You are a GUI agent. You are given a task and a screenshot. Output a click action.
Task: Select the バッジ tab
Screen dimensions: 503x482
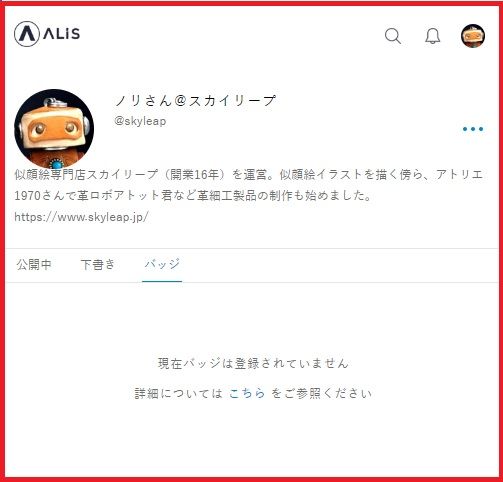click(162, 264)
